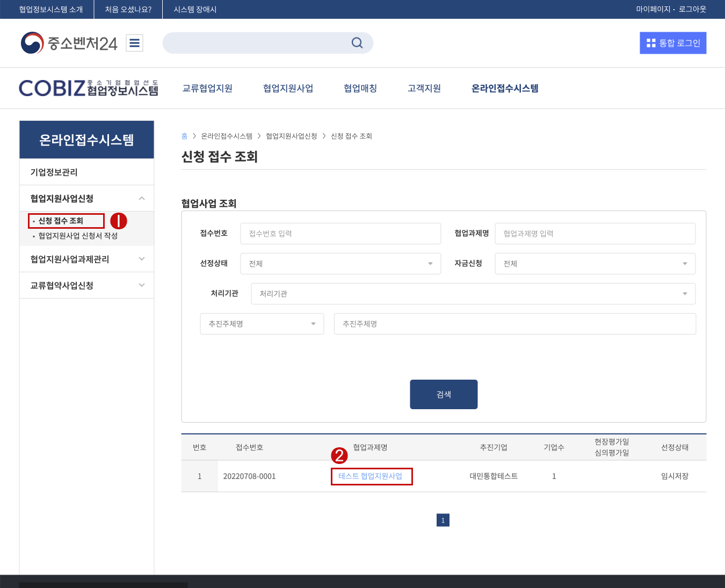Click the COBIZ 협업정보시스템 logo
Image resolution: width=725 pixels, height=588 pixels.
[x=89, y=88]
